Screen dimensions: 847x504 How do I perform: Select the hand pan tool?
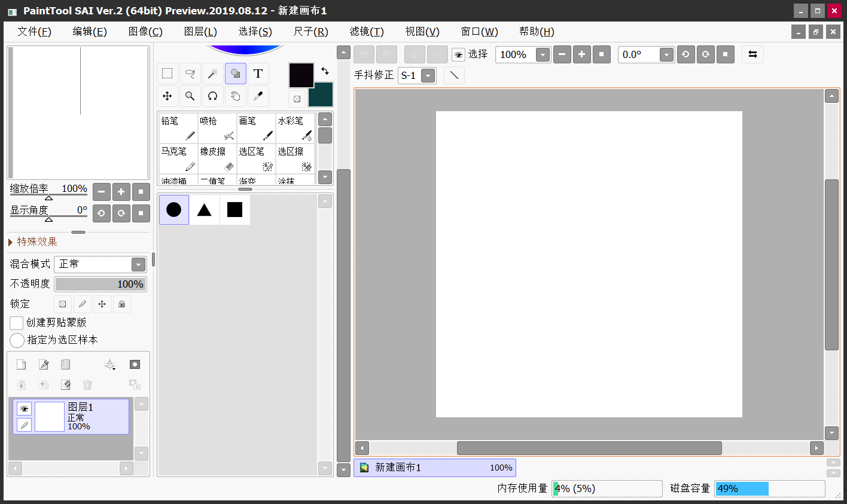pos(236,96)
